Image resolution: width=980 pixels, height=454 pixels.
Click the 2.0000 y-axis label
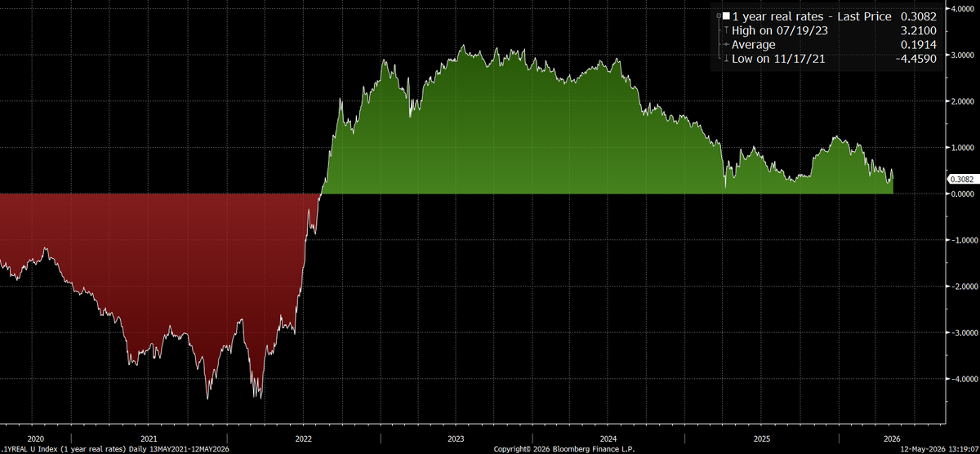point(961,101)
